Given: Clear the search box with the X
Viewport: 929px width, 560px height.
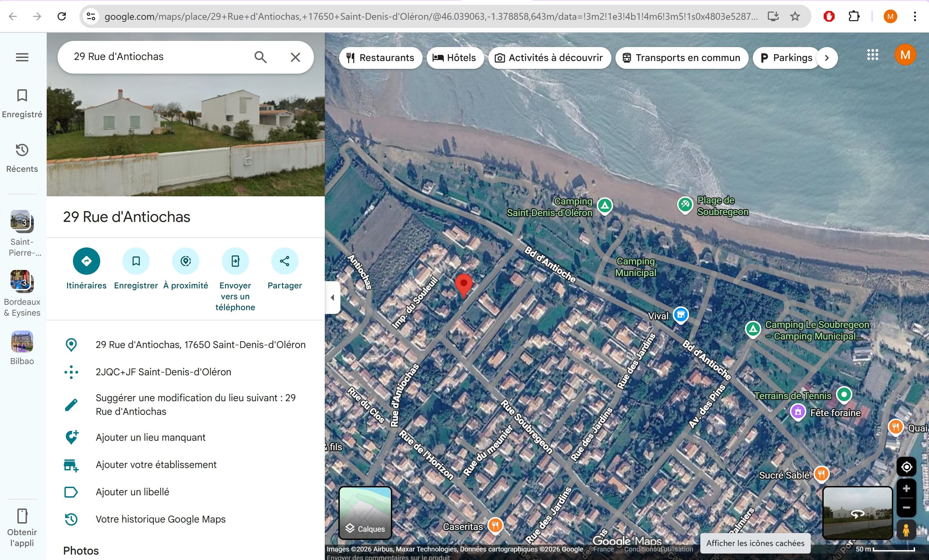Looking at the screenshot, I should (x=295, y=57).
